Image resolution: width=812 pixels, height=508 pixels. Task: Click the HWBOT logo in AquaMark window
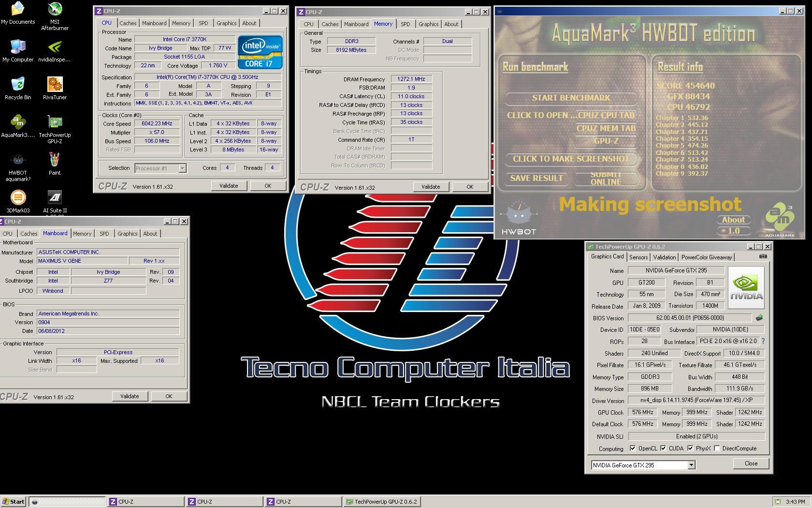click(x=519, y=218)
